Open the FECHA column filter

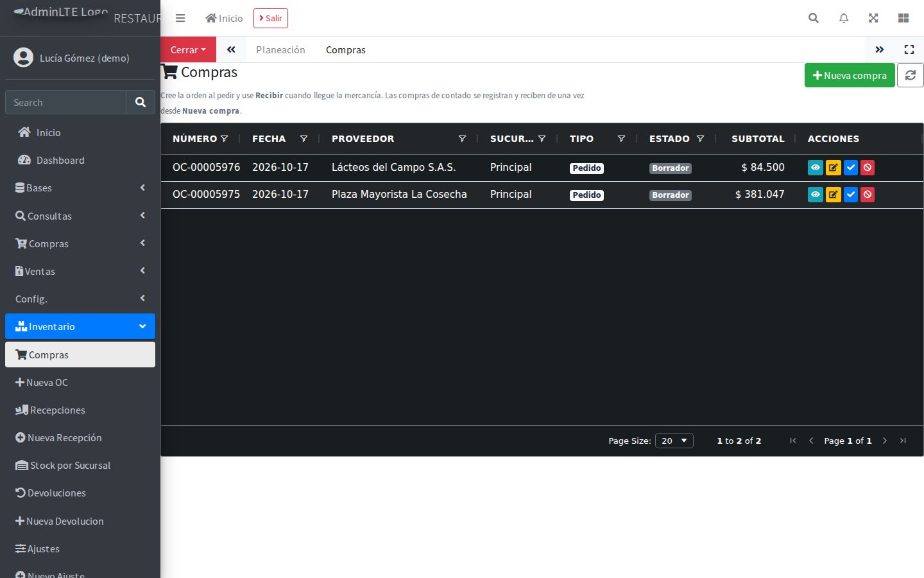pos(304,139)
